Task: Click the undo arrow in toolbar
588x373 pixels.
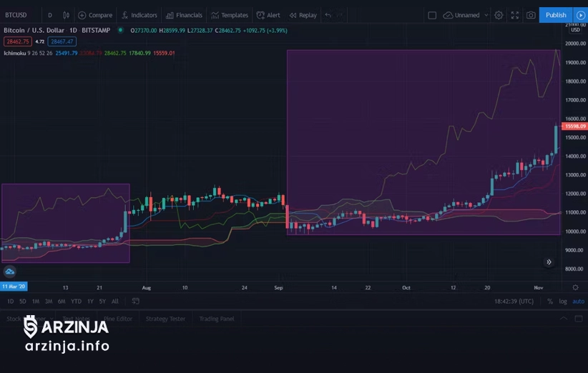Action: [328, 15]
